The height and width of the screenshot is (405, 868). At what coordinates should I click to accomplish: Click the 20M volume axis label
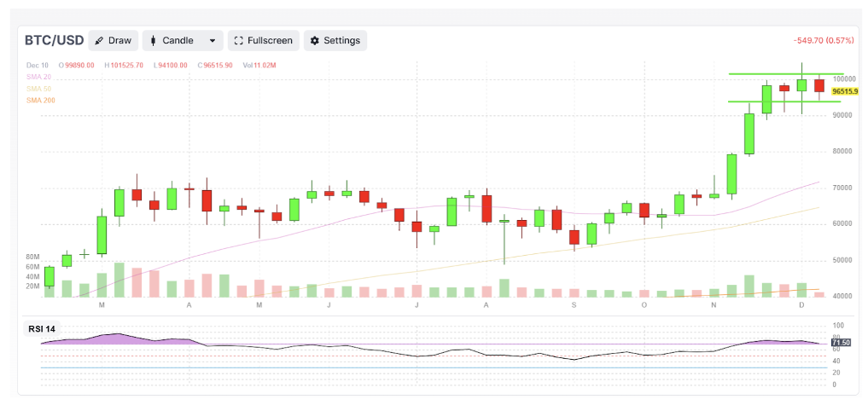32,286
